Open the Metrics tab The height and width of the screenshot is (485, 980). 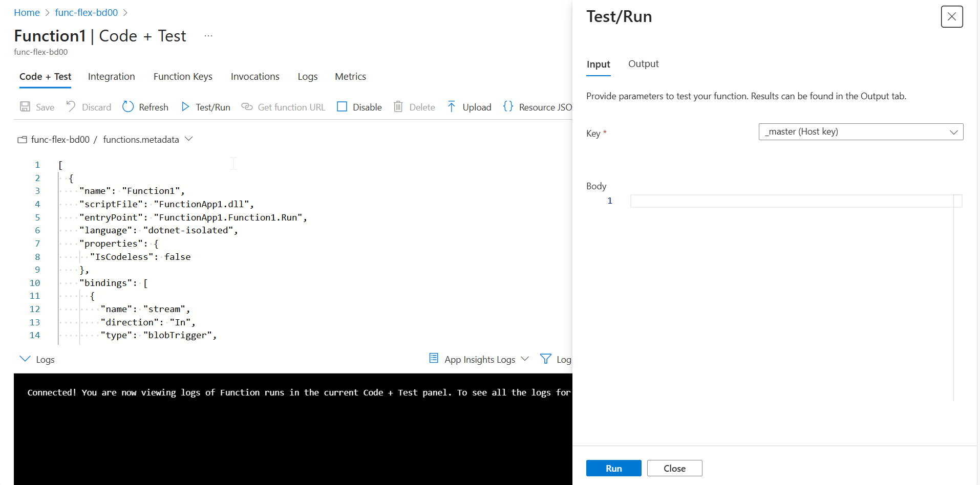coord(350,77)
